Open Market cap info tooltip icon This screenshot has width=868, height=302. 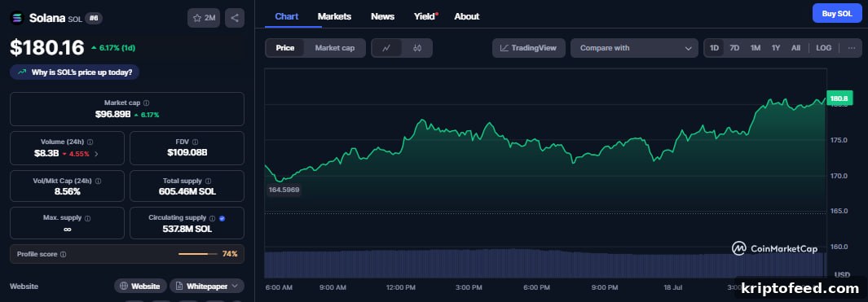146,103
